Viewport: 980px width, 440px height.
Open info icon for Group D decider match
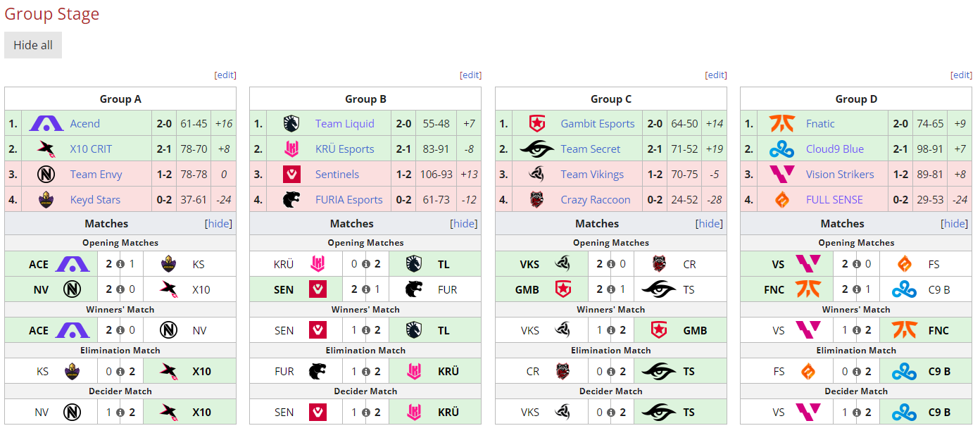coord(857,413)
